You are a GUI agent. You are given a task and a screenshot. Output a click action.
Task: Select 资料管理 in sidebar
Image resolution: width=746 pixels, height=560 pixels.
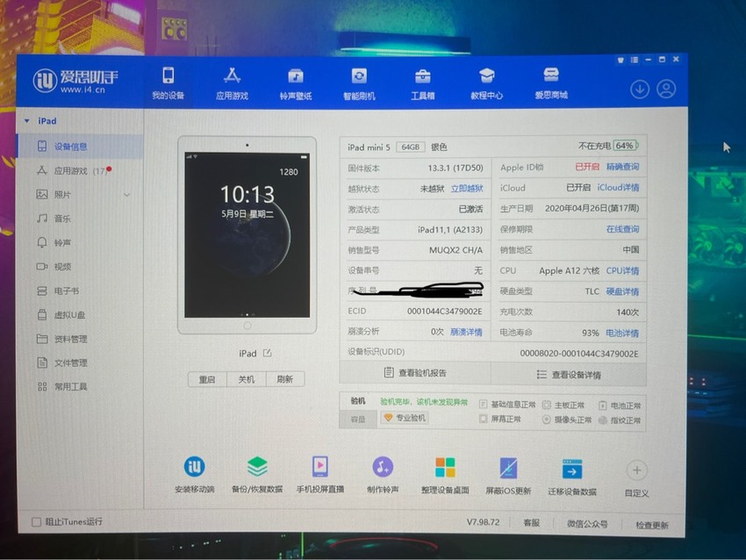click(80, 339)
